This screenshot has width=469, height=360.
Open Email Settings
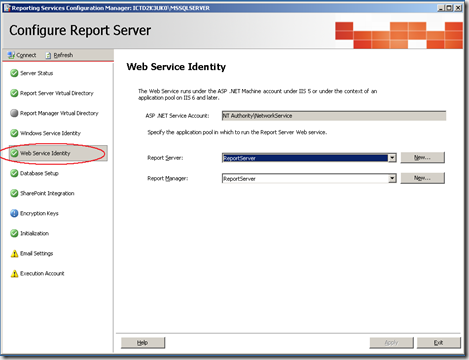click(x=37, y=253)
